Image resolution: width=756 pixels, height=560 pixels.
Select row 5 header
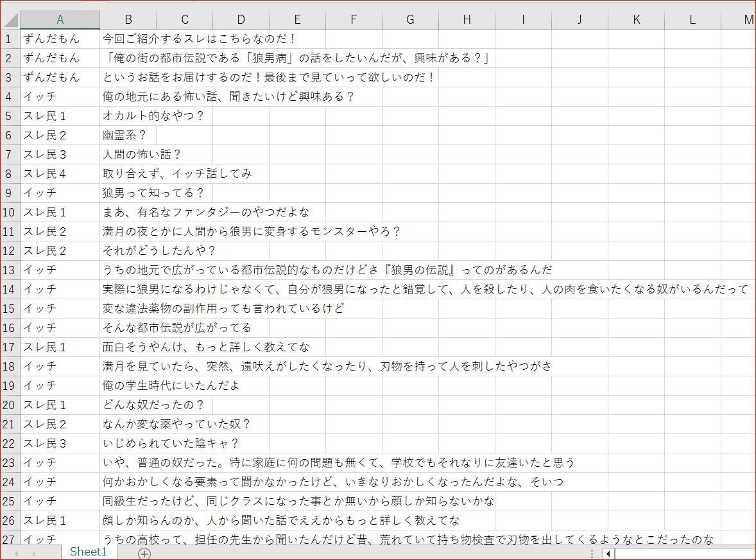pyautogui.click(x=10, y=116)
